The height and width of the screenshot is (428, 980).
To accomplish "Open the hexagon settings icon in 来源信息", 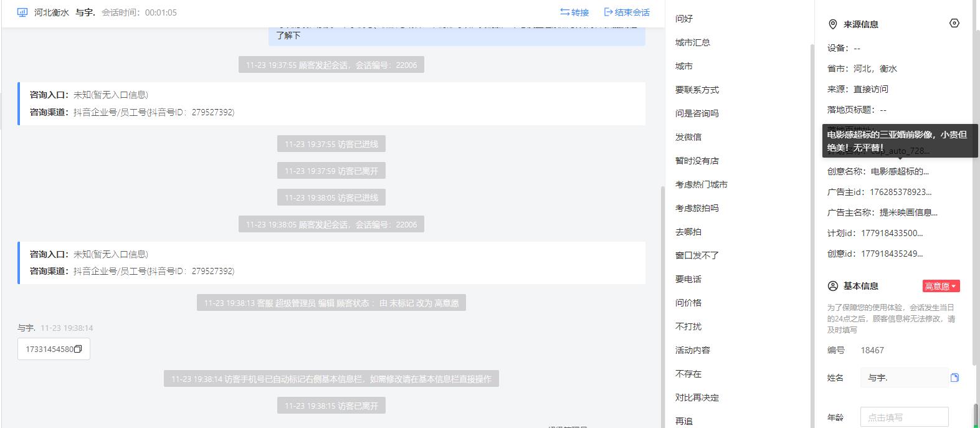I will (x=954, y=24).
